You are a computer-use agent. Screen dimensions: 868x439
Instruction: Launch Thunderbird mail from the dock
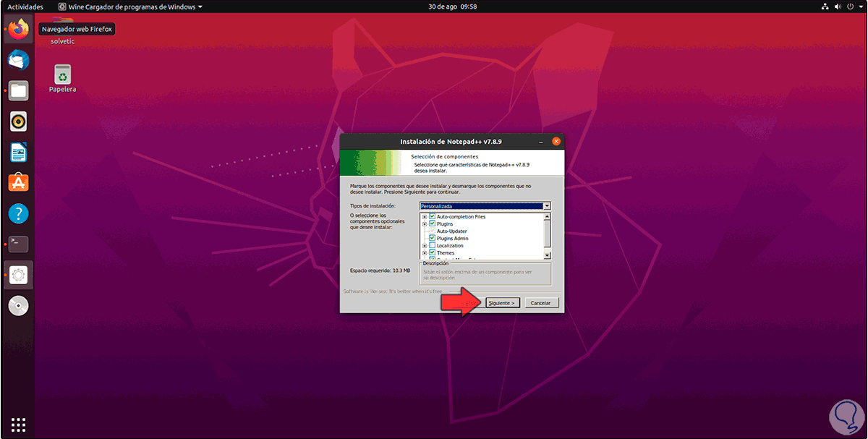(x=19, y=60)
